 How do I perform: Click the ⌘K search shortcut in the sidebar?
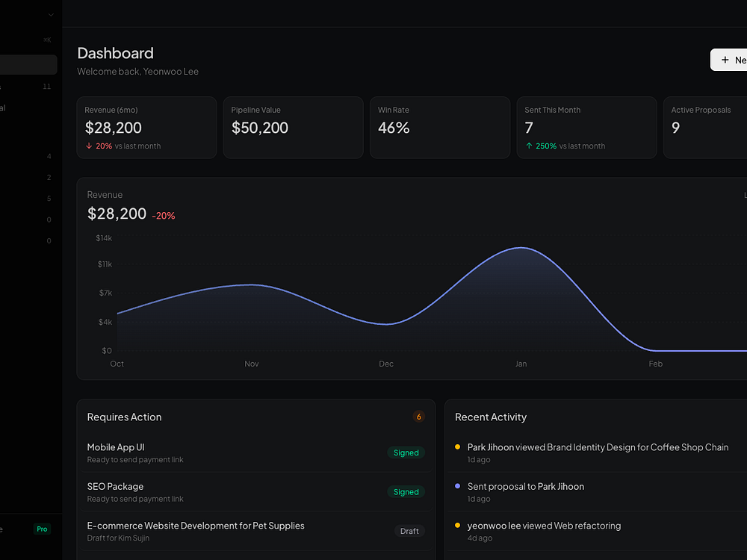pos(47,40)
